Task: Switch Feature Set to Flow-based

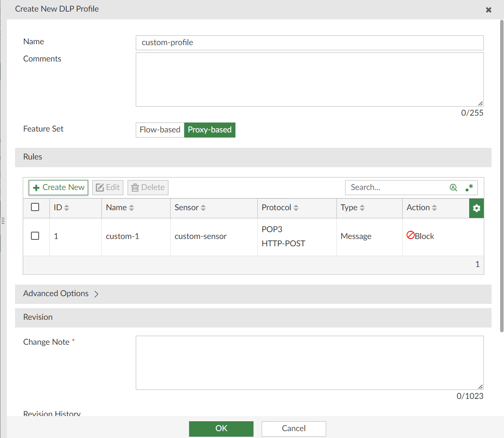Action: point(159,130)
